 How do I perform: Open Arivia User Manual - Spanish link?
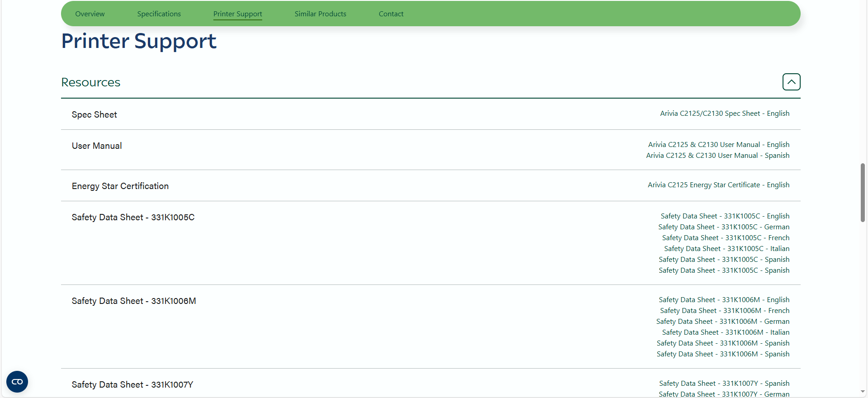click(718, 156)
